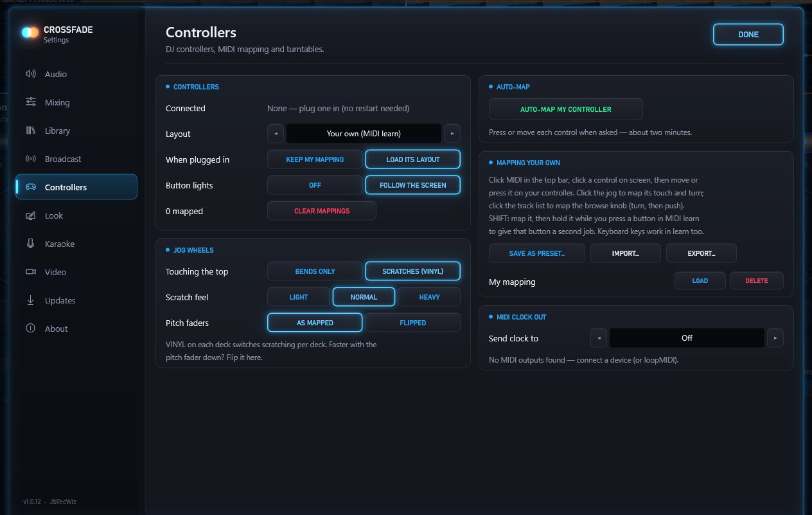Click next arrow for Send clock to
Image resolution: width=812 pixels, height=515 pixels.
coord(775,338)
